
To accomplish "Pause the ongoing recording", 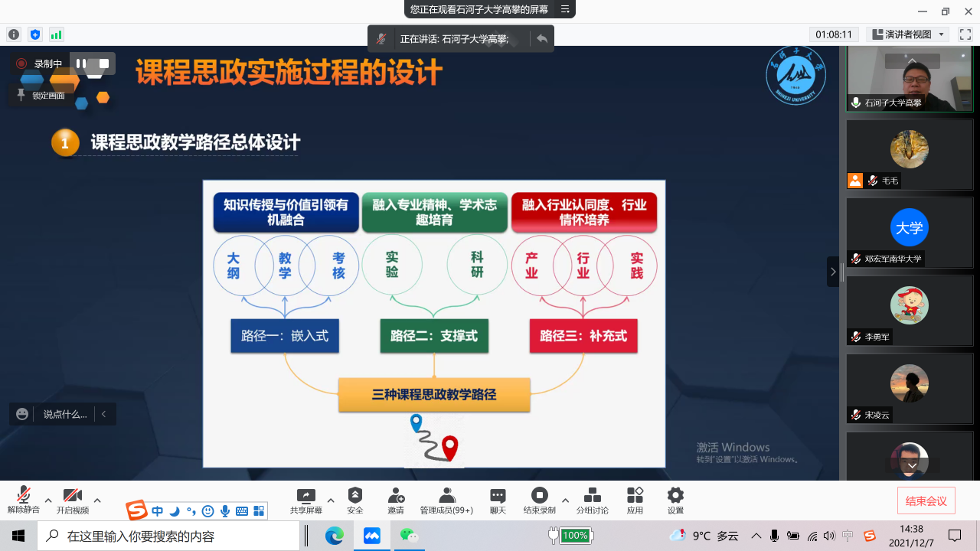I will [81, 64].
